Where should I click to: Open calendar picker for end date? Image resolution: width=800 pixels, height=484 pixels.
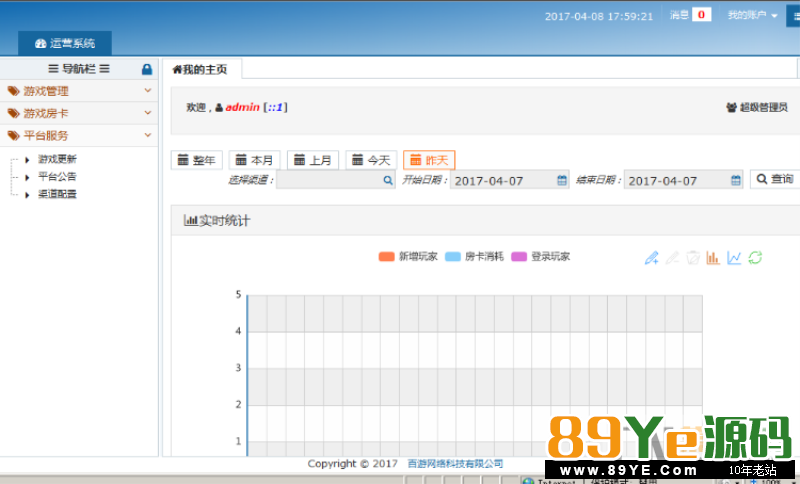point(736,180)
